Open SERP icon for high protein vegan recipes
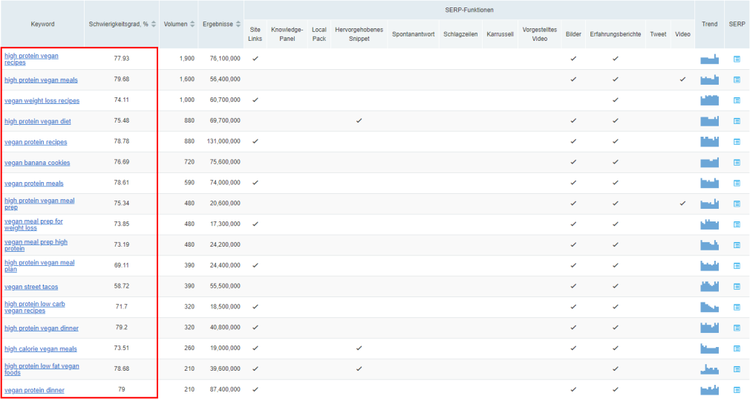The width and height of the screenshot is (750, 399). point(737,59)
